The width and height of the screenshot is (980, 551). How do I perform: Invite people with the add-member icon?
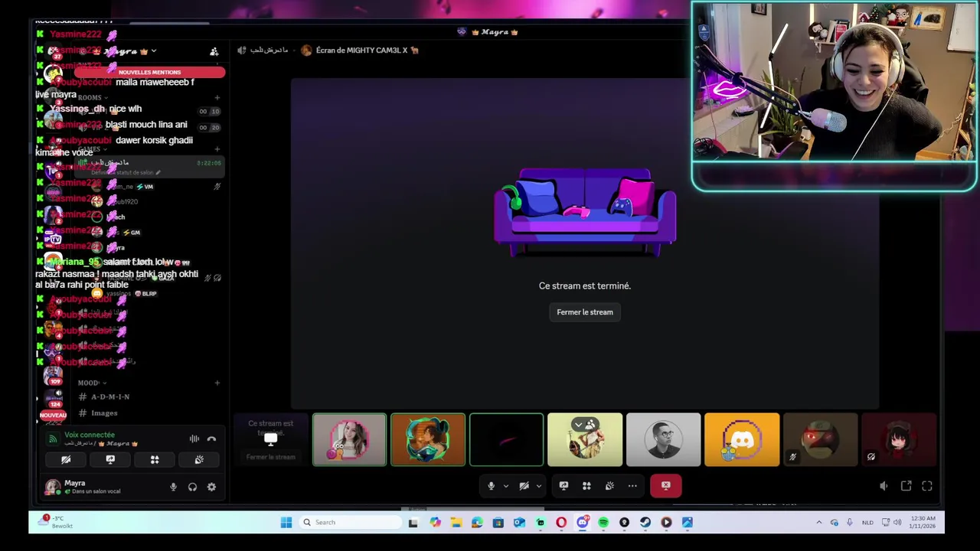tap(214, 51)
